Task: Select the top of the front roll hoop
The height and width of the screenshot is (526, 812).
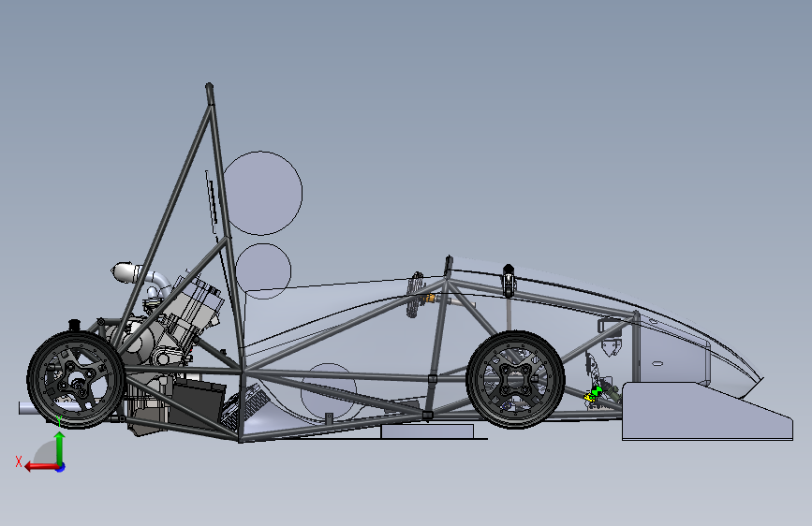Action: point(449,266)
